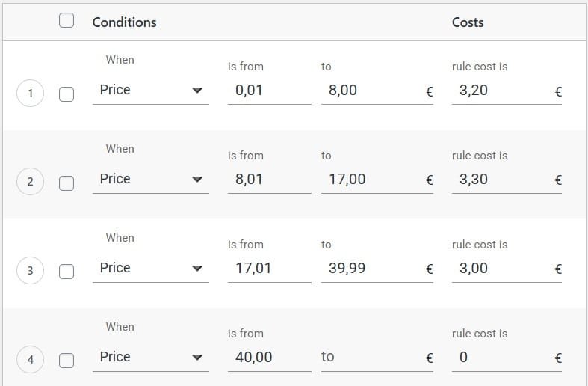Screen dimensions: 588x386
Task: Click the rule cost field showing 3,30
Action: tap(501, 180)
